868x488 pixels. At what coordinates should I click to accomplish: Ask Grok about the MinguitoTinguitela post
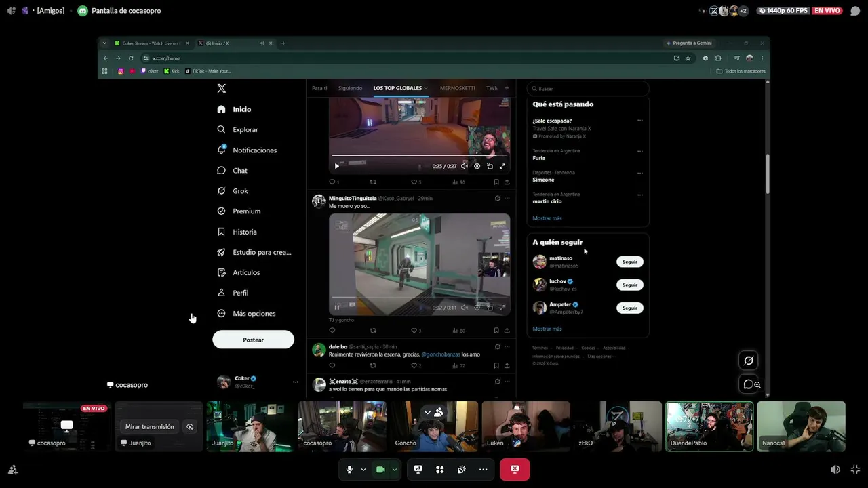(x=497, y=199)
